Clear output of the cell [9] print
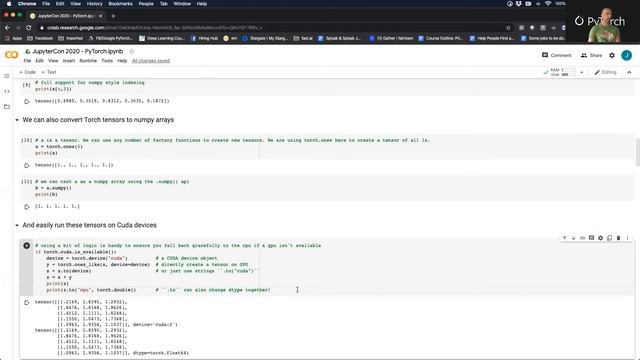 pos(27,101)
